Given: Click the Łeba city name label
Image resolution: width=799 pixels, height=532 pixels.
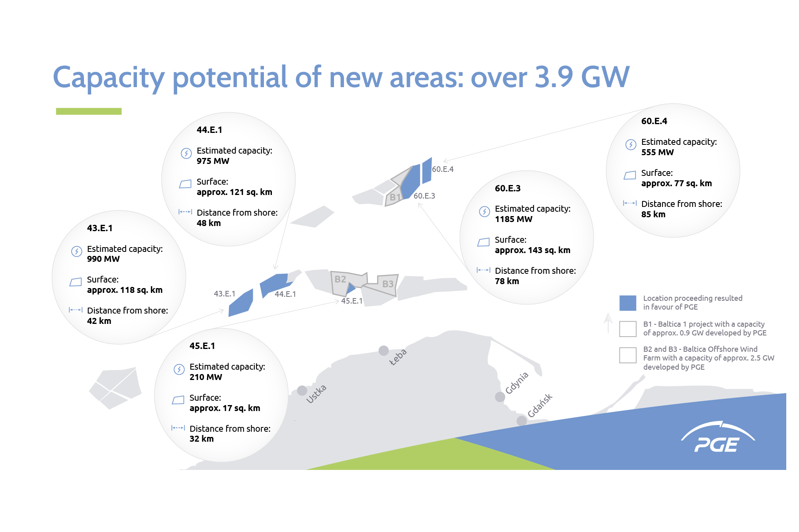Looking at the screenshot, I should [398, 357].
